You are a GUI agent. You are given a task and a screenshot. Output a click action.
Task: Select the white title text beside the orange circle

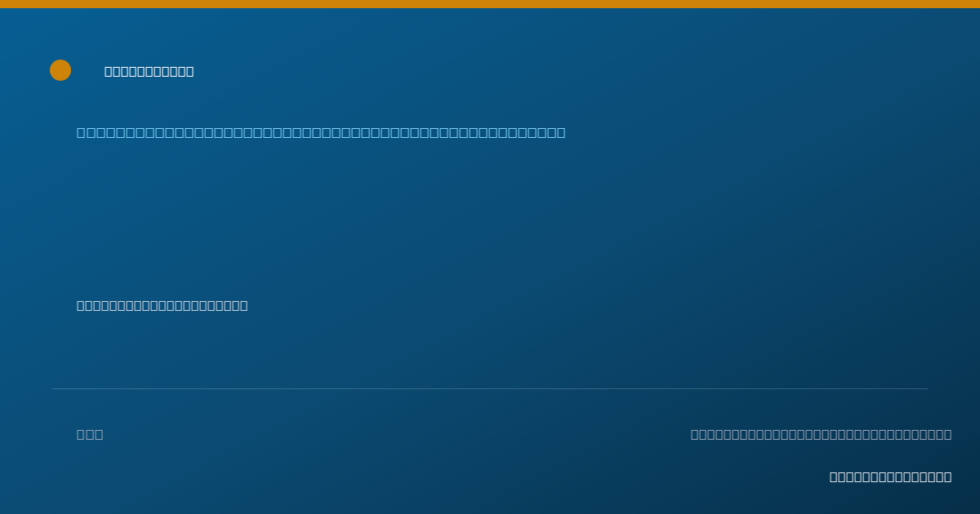tap(149, 72)
